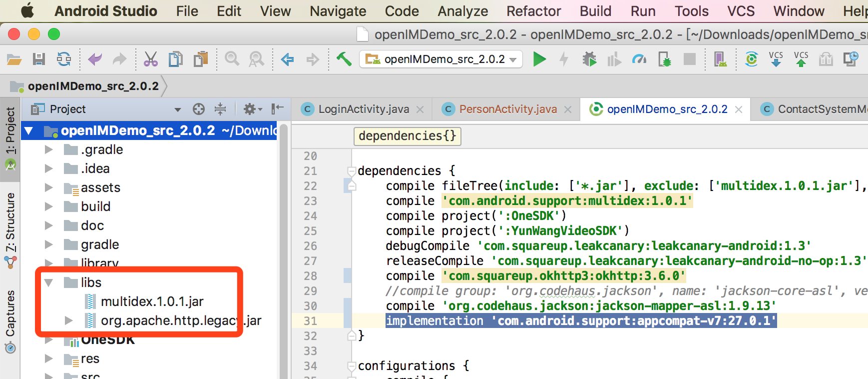Expand the .gradle folder
The image size is (868, 379).
(48, 149)
